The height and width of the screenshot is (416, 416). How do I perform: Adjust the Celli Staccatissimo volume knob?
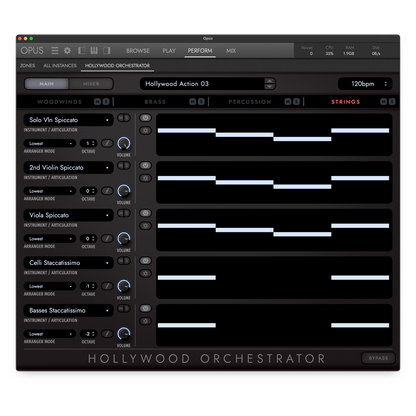pyautogui.click(x=124, y=286)
